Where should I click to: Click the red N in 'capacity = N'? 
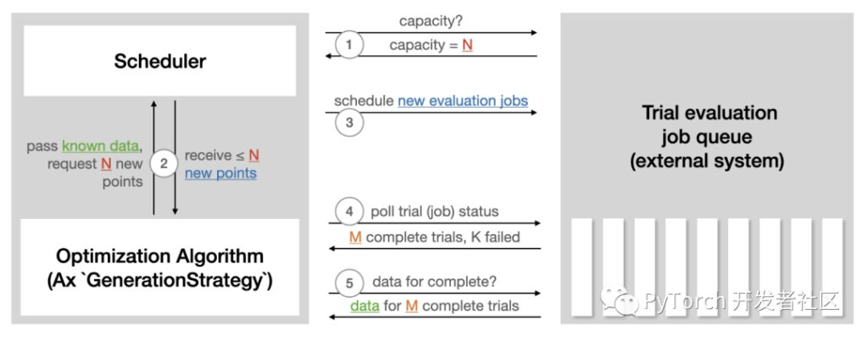pos(468,46)
